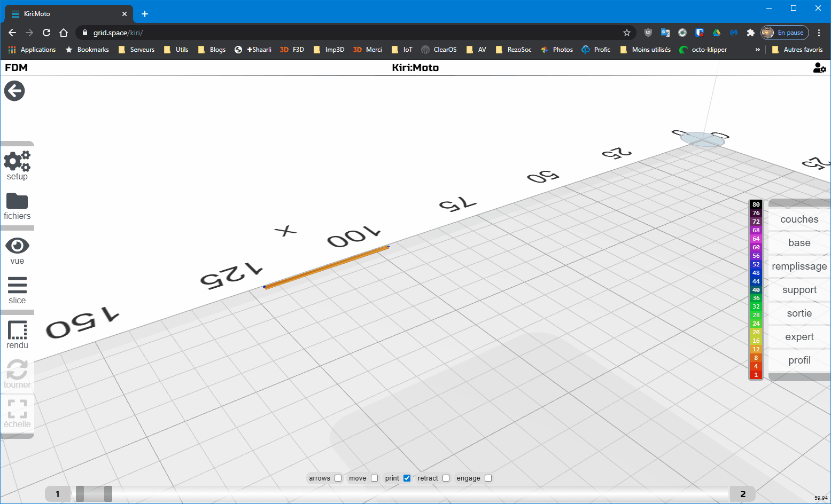Click the slice icon
This screenshot has width=831, height=504.
[17, 290]
